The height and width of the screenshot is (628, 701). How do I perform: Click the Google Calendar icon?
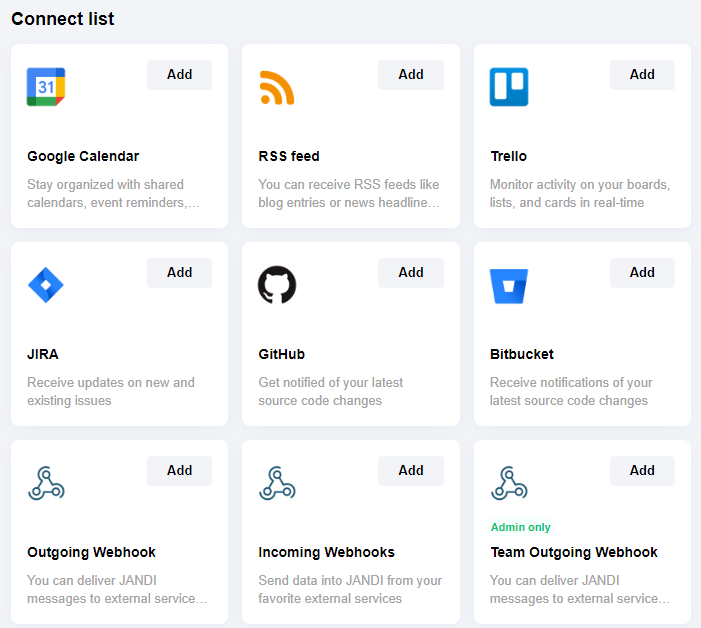click(x=46, y=87)
